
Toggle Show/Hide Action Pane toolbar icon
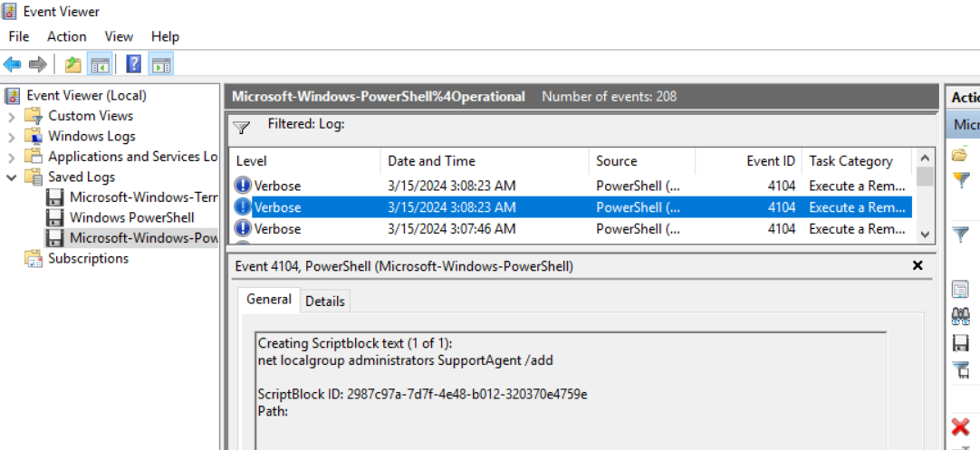[x=161, y=64]
